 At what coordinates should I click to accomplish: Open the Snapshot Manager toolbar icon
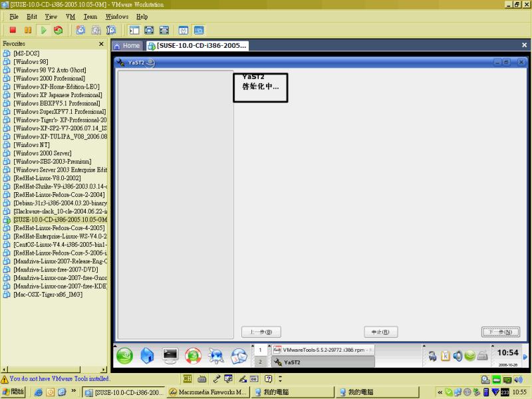tap(111, 30)
